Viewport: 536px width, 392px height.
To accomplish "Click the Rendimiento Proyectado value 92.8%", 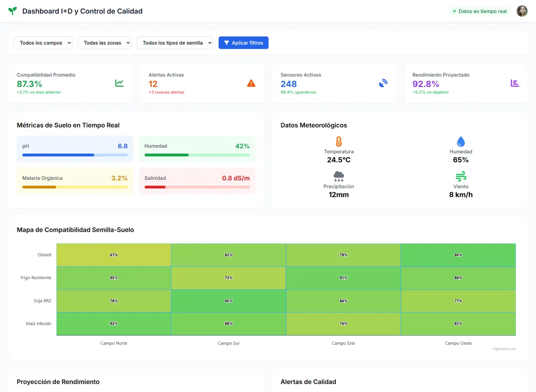I will pyautogui.click(x=426, y=84).
